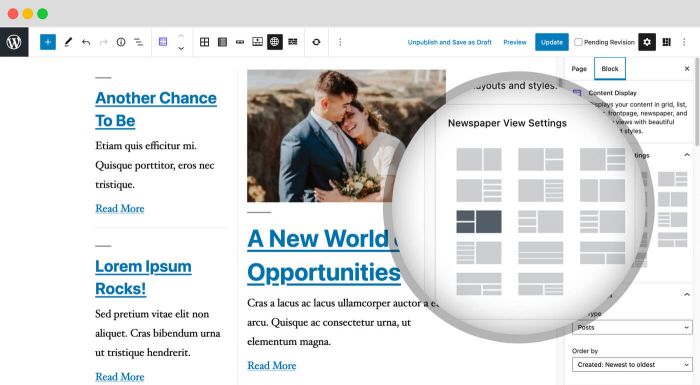The height and width of the screenshot is (385, 700).
Task: Switch to the Block tab
Action: point(610,69)
